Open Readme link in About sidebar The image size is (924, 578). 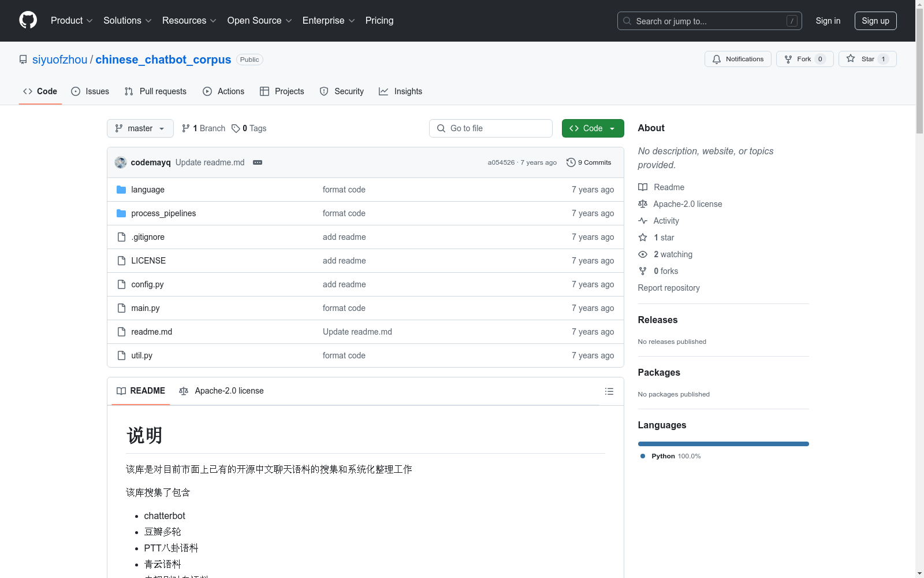tap(661, 187)
